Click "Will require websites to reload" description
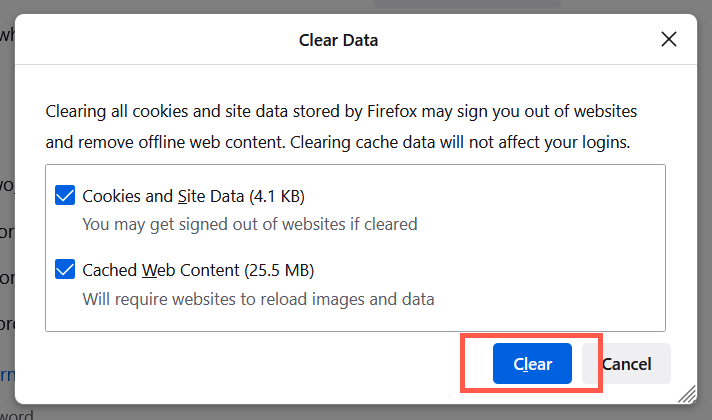This screenshot has width=712, height=420. pos(258,298)
